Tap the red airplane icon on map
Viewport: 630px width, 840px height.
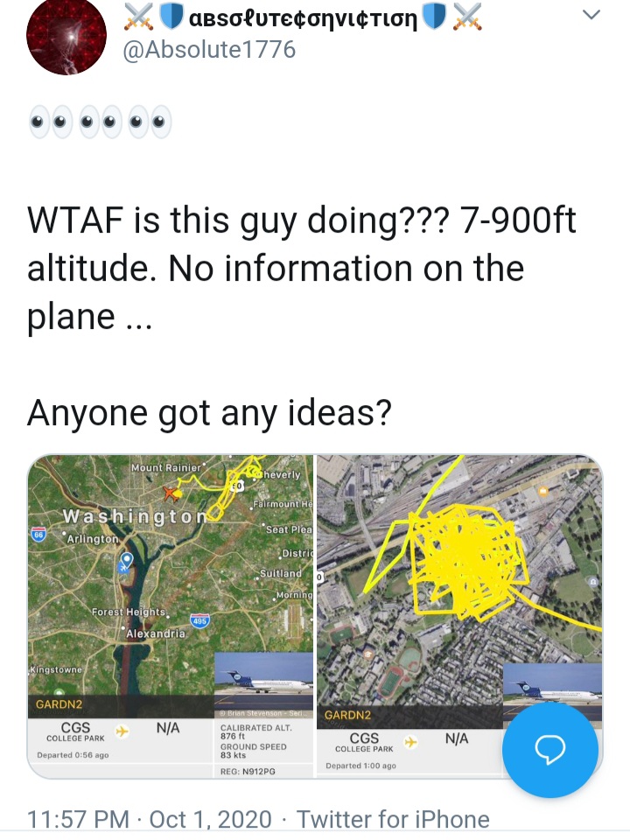(x=171, y=493)
